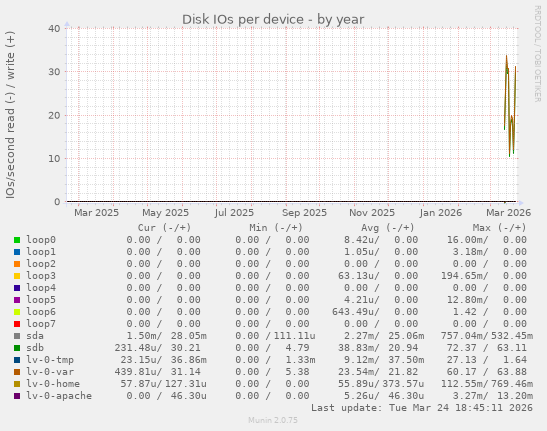This screenshot has width=547, height=431.
Task: Click the loop6 lime legend swatch
Action: coord(17,312)
